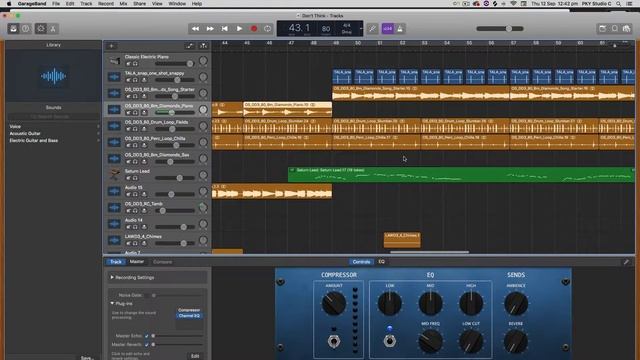640x360 pixels.
Task: Open the Tuner button
Action: 372,29
